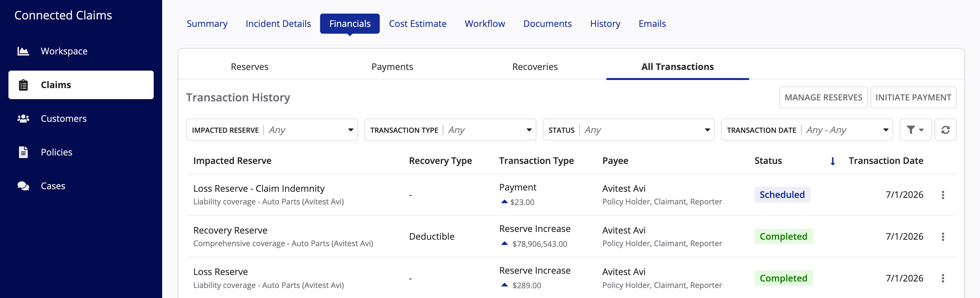Open the Documents tab

547,24
